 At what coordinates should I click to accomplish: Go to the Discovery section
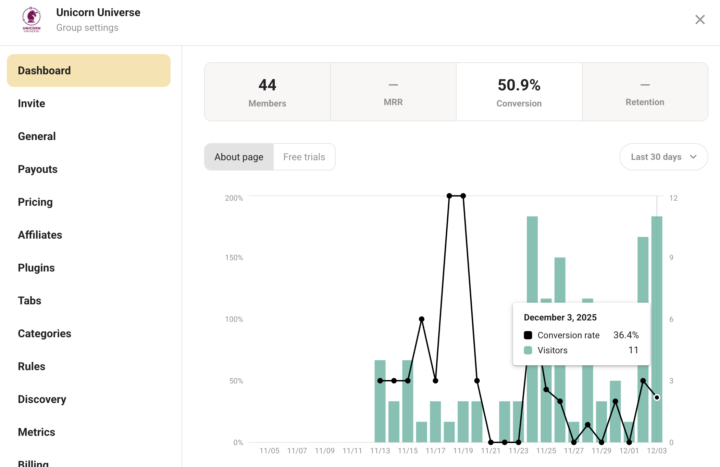(x=42, y=399)
